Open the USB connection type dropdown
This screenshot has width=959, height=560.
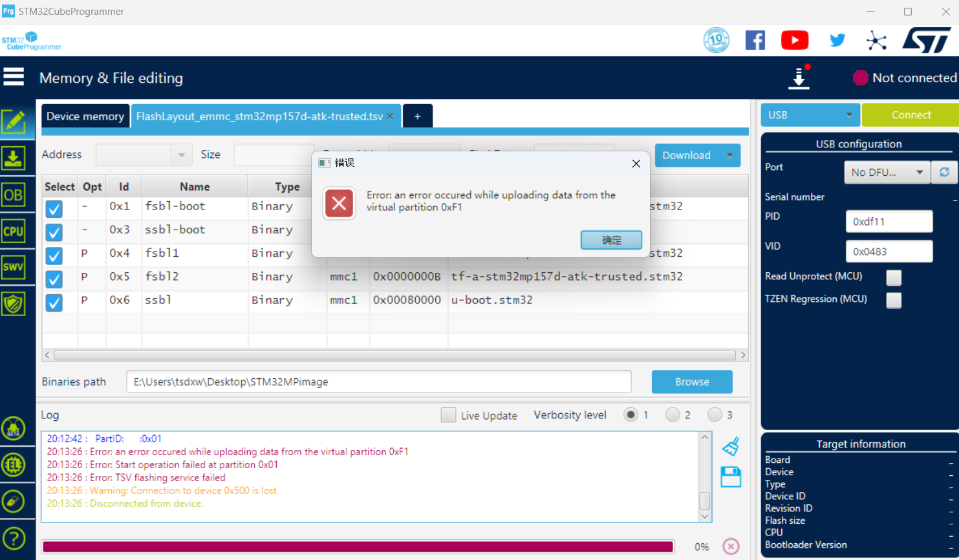(x=810, y=115)
